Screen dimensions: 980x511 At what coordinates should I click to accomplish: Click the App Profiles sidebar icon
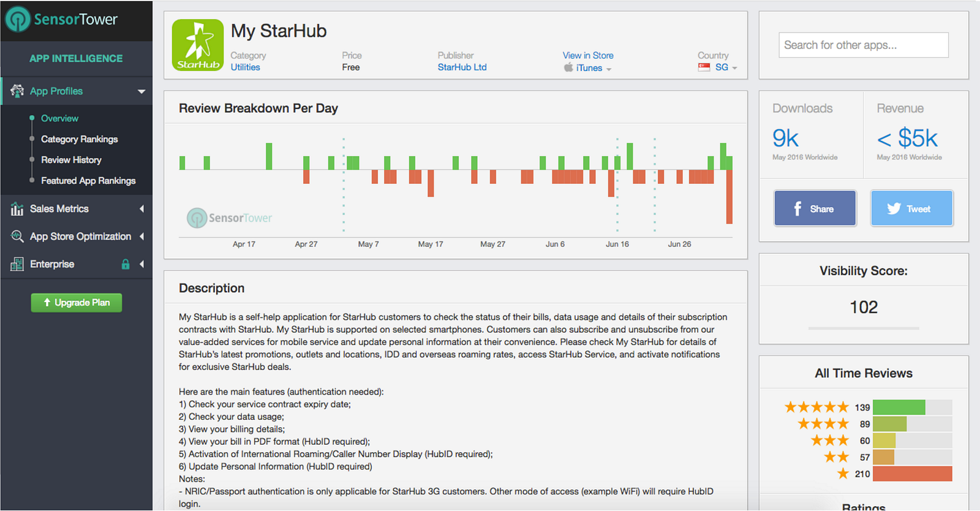(17, 91)
